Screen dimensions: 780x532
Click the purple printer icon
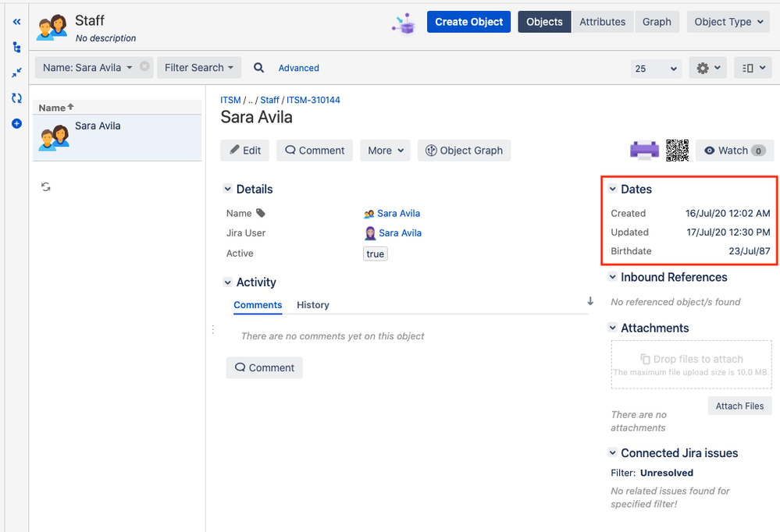pos(644,150)
